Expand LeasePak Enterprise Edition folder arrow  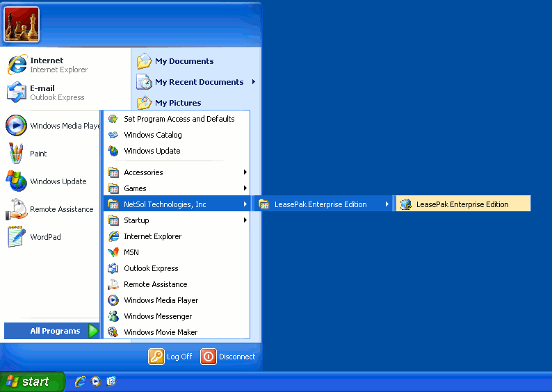click(x=387, y=204)
